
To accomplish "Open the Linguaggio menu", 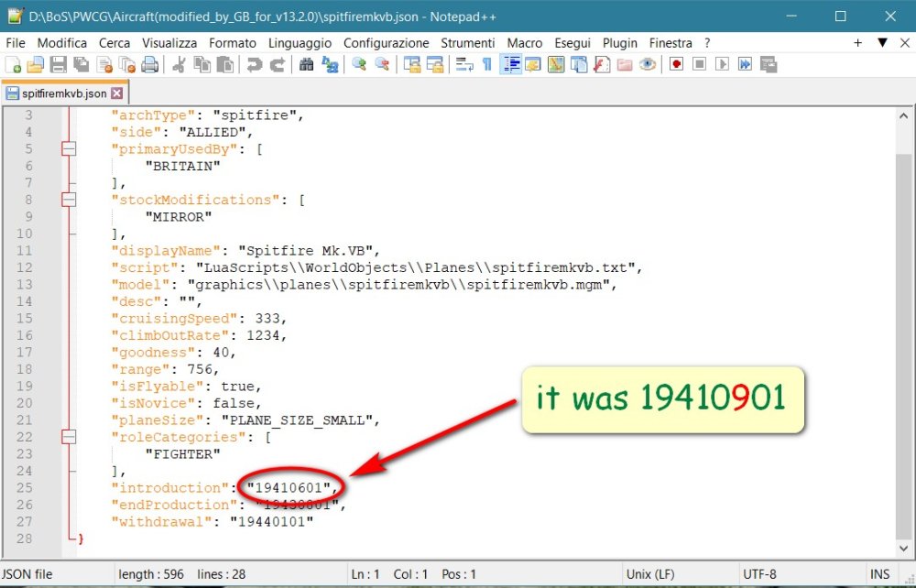I will (x=300, y=43).
